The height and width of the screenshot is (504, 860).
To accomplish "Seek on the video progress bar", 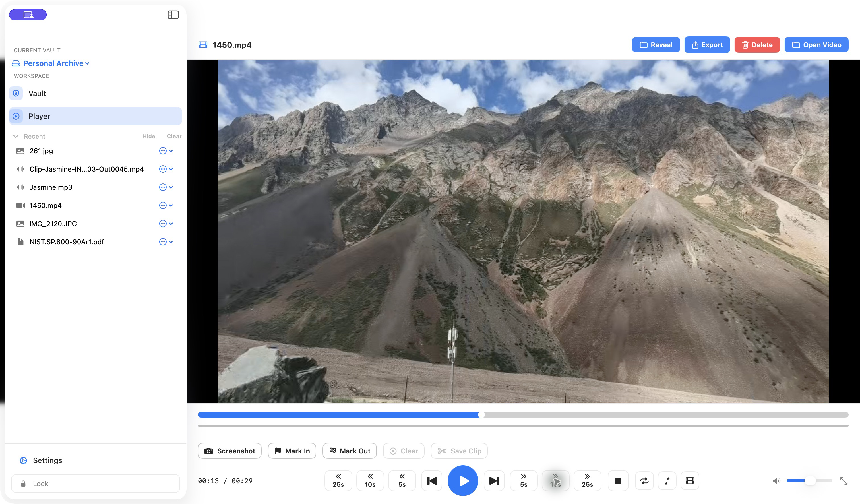I will coord(523,415).
